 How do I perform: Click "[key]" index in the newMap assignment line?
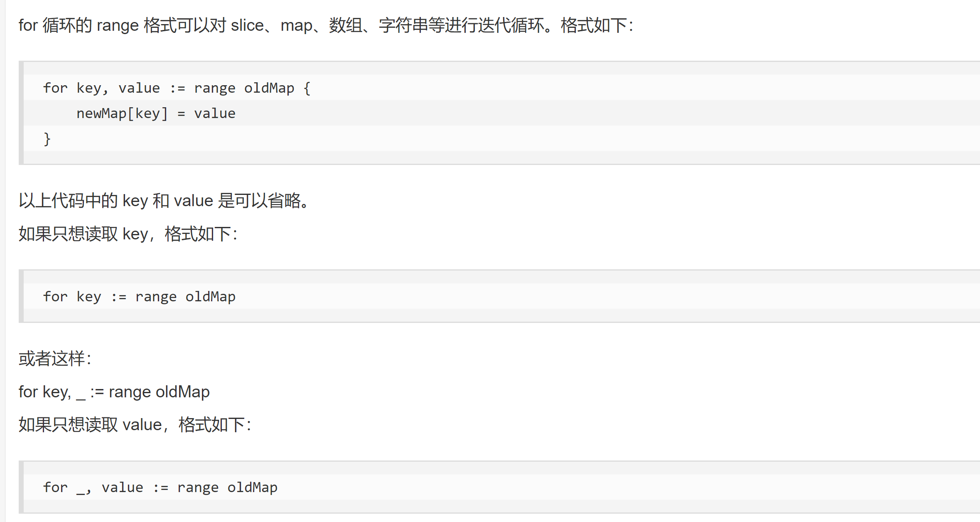point(147,113)
